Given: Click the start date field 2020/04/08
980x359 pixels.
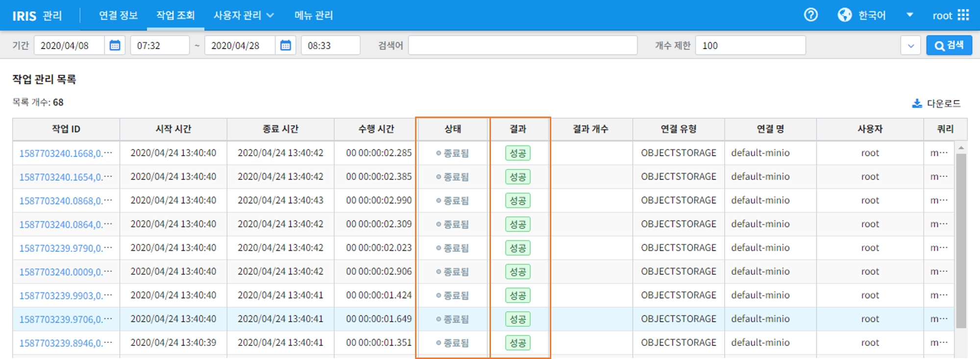Looking at the screenshot, I should tap(69, 46).
